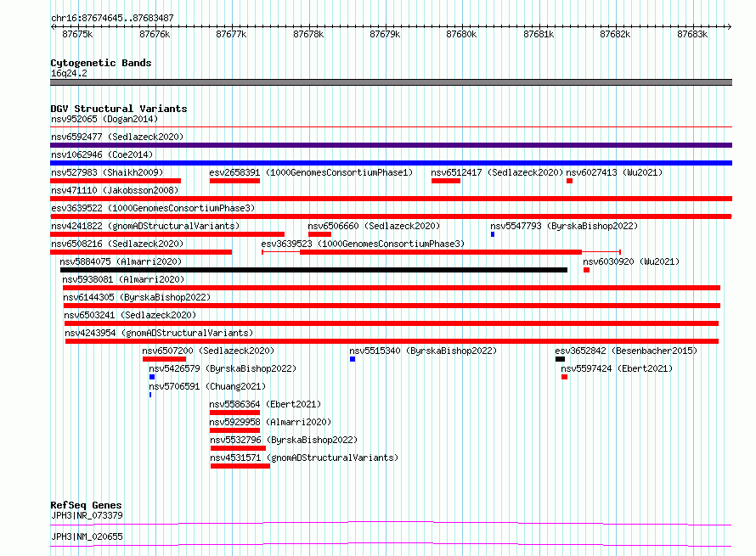Click the red nsv5532796 variant bar
Image resolution: width=756 pixels, height=556 pixels.
click(x=238, y=448)
